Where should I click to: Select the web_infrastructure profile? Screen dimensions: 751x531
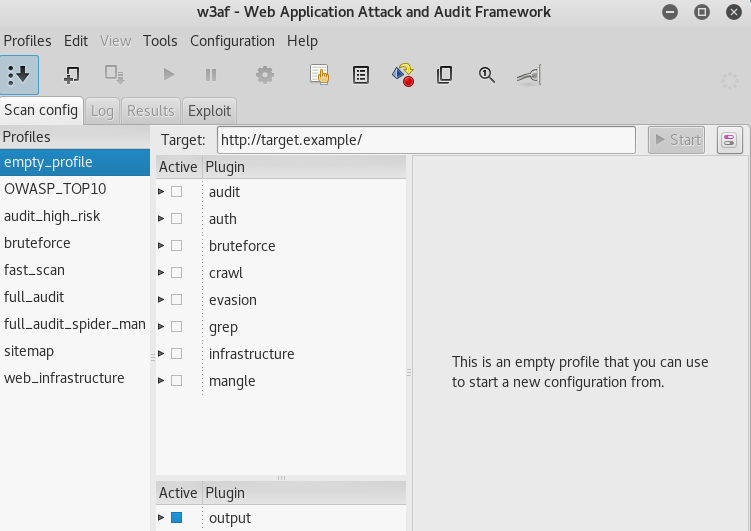click(x=75, y=378)
